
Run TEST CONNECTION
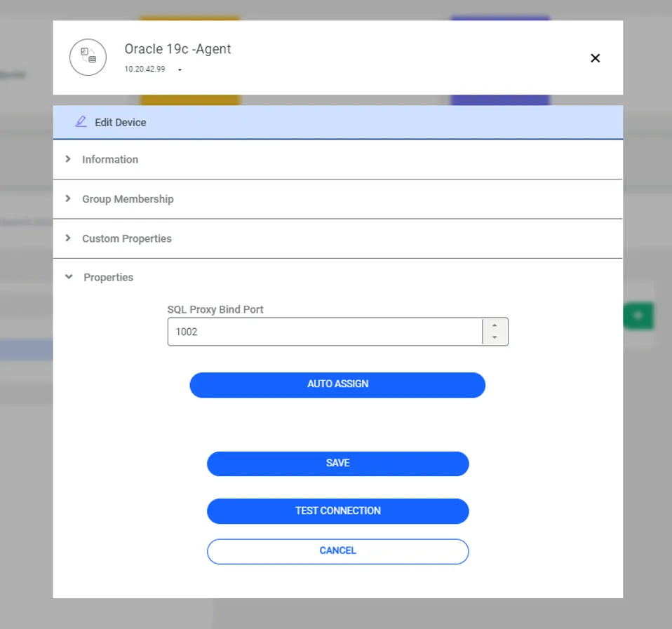tap(337, 510)
